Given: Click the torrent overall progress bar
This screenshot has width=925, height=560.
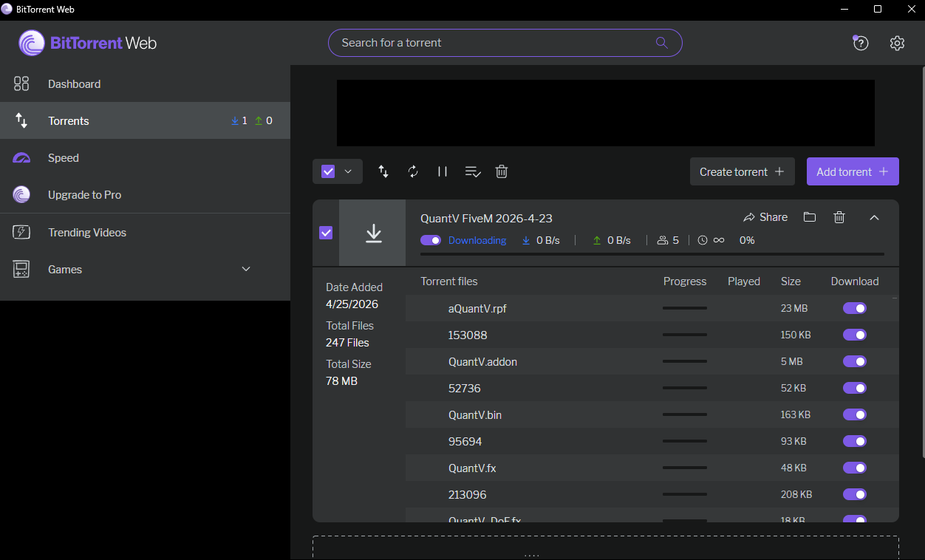Looking at the screenshot, I should pos(652,254).
